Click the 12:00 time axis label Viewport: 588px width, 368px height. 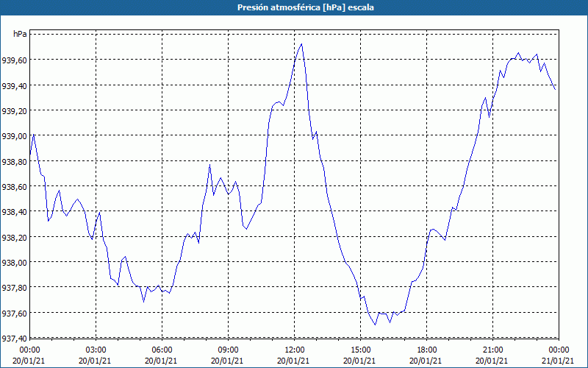point(295,350)
